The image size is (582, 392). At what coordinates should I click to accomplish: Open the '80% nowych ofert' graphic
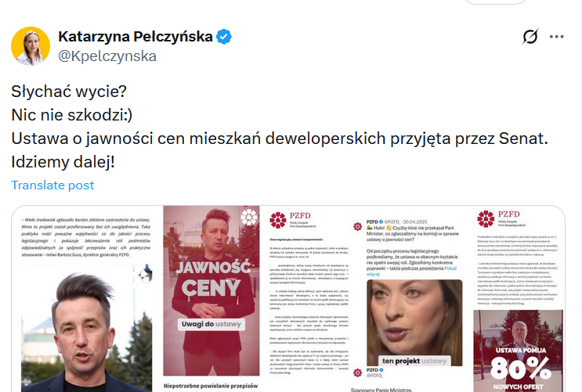click(x=518, y=351)
